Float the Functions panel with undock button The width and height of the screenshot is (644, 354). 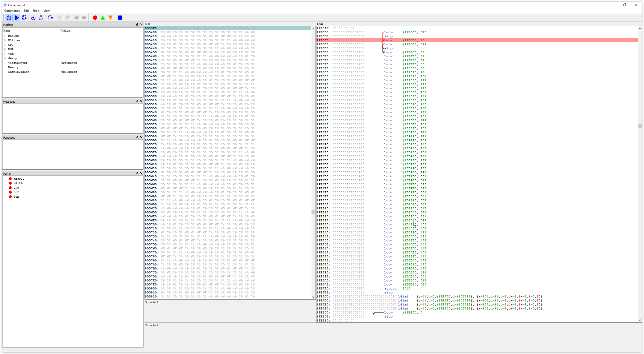point(137,137)
